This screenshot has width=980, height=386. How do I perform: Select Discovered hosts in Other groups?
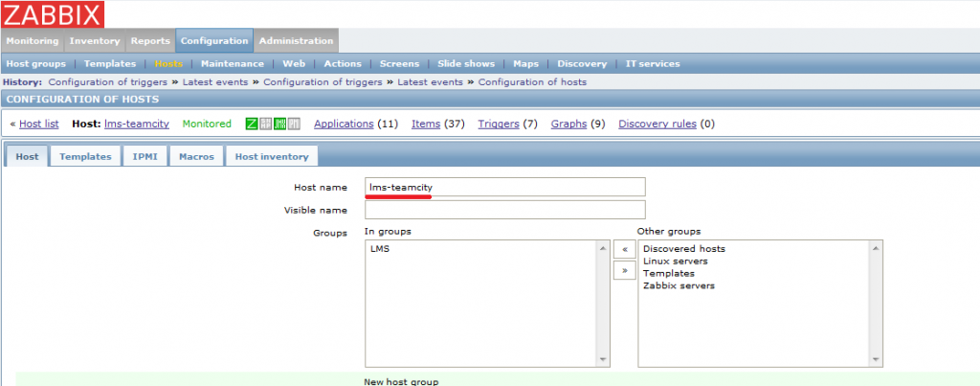pyautogui.click(x=683, y=248)
